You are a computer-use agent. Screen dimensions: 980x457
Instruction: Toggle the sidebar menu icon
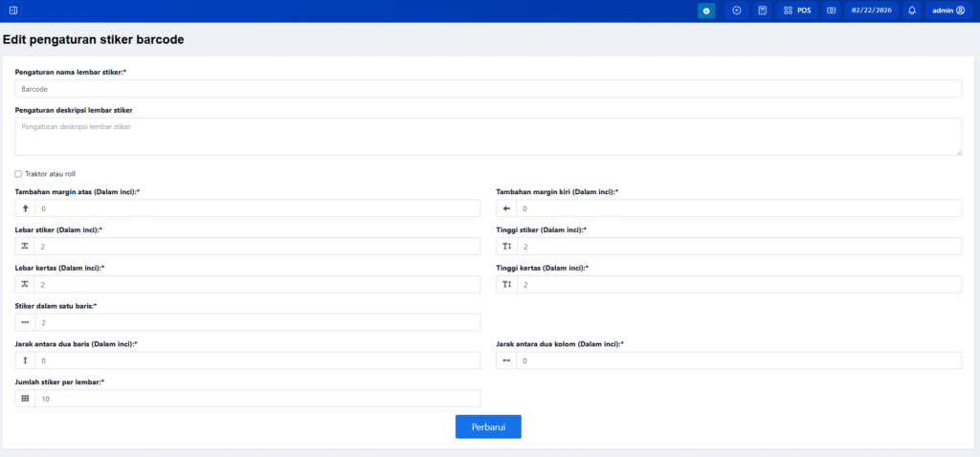(x=12, y=11)
